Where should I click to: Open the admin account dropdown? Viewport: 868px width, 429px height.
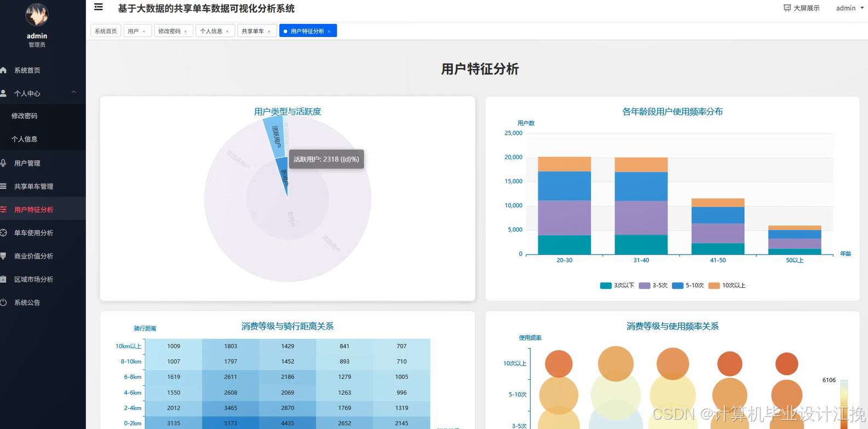[x=849, y=8]
